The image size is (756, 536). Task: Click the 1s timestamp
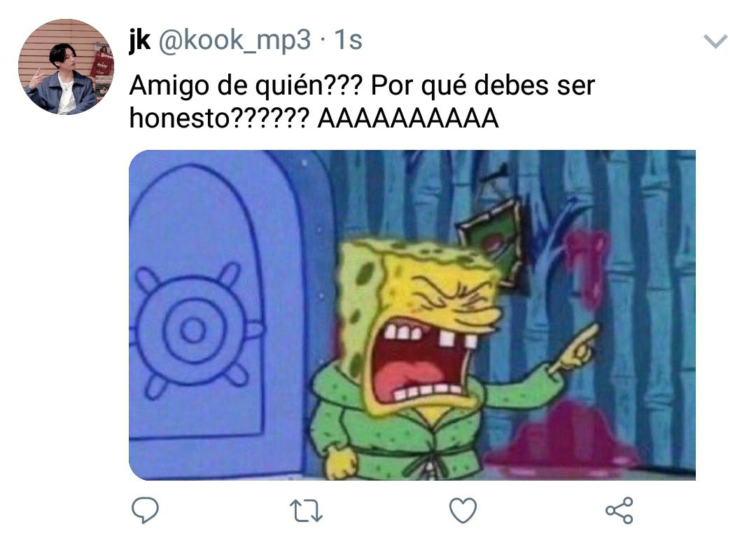348,40
